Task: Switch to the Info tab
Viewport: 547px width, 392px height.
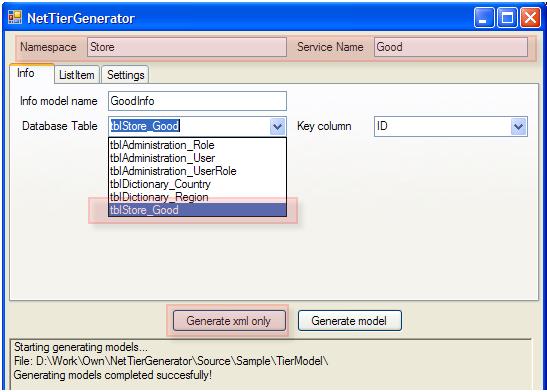Action: tap(32, 74)
